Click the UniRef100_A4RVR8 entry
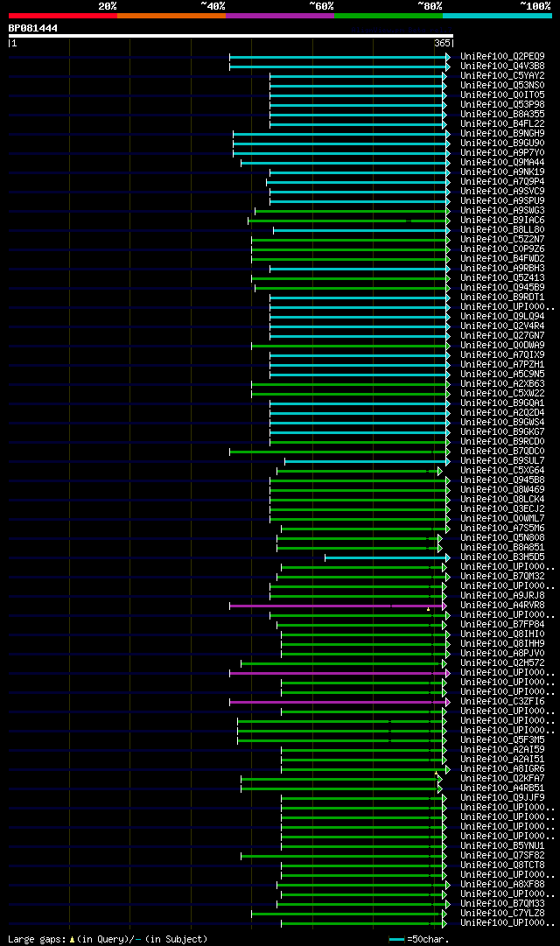The height and width of the screenshot is (946, 560). tap(502, 605)
